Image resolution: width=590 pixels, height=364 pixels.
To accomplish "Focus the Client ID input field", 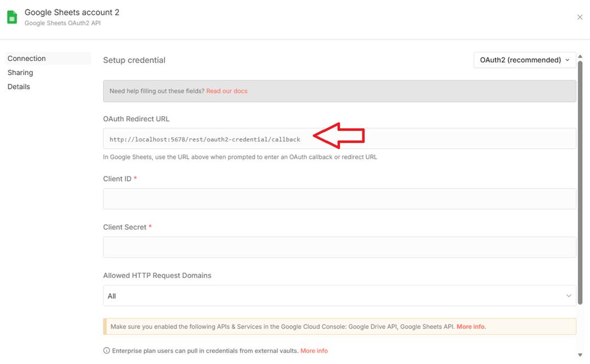I will 339,199.
